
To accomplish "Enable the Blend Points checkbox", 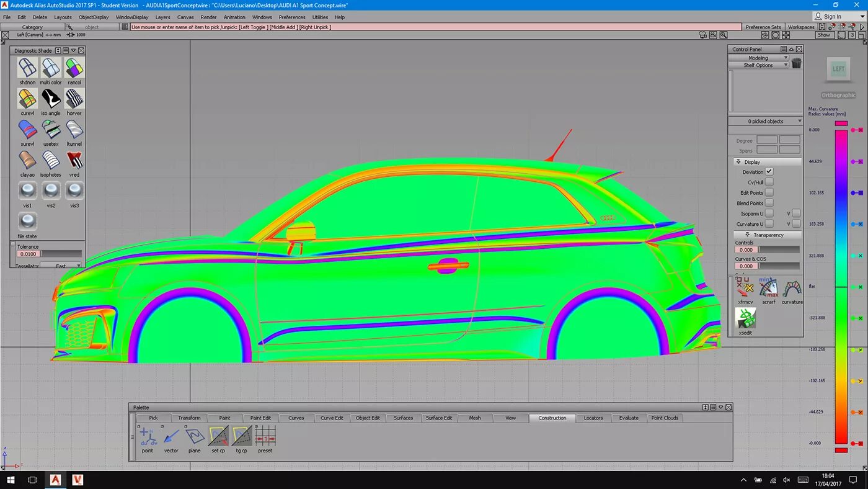I will point(769,203).
